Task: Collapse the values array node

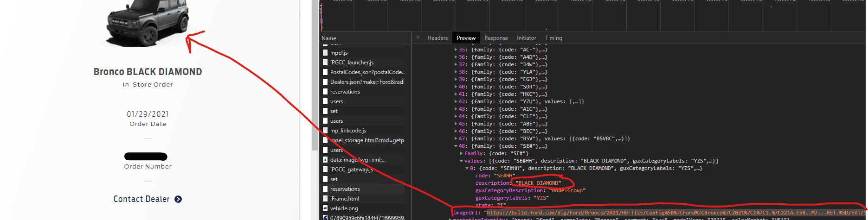Action: [461, 161]
